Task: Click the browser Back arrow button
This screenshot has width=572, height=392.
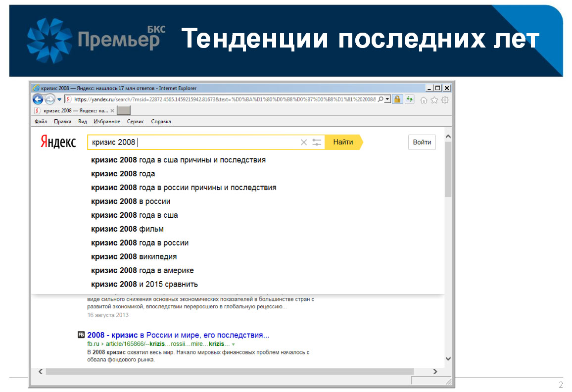Action: point(38,99)
